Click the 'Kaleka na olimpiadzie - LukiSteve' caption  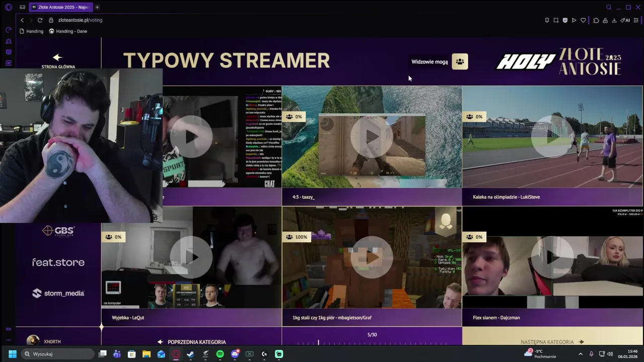pyautogui.click(x=506, y=197)
